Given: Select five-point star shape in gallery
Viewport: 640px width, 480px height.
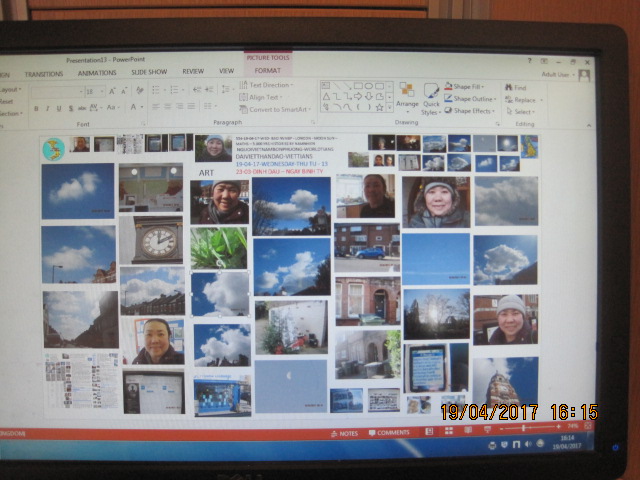Looking at the screenshot, I should pyautogui.click(x=379, y=107).
